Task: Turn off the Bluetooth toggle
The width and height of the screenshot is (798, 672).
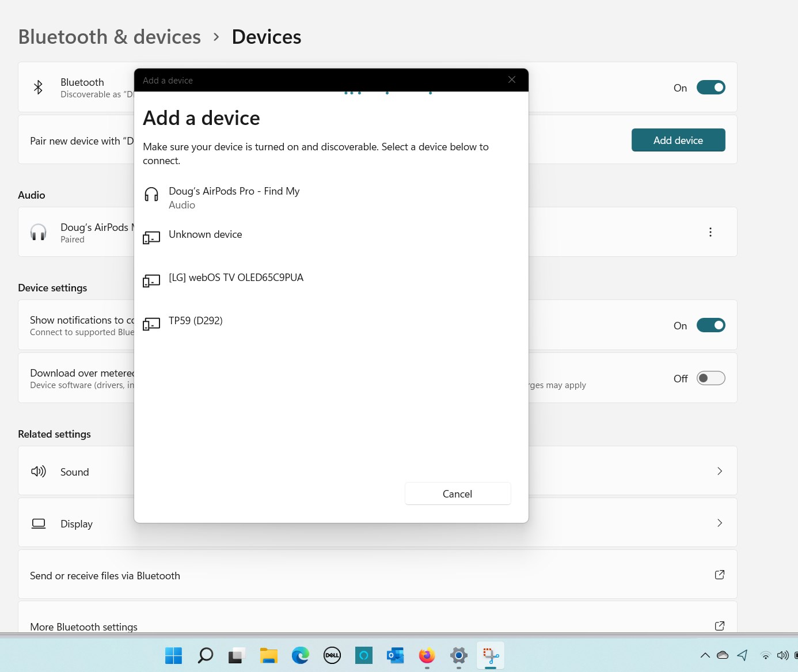Action: (x=711, y=88)
